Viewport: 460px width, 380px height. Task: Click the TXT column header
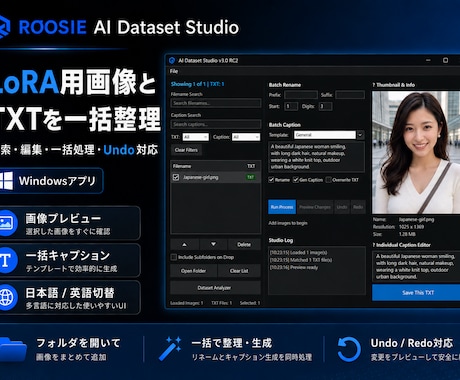tap(251, 166)
